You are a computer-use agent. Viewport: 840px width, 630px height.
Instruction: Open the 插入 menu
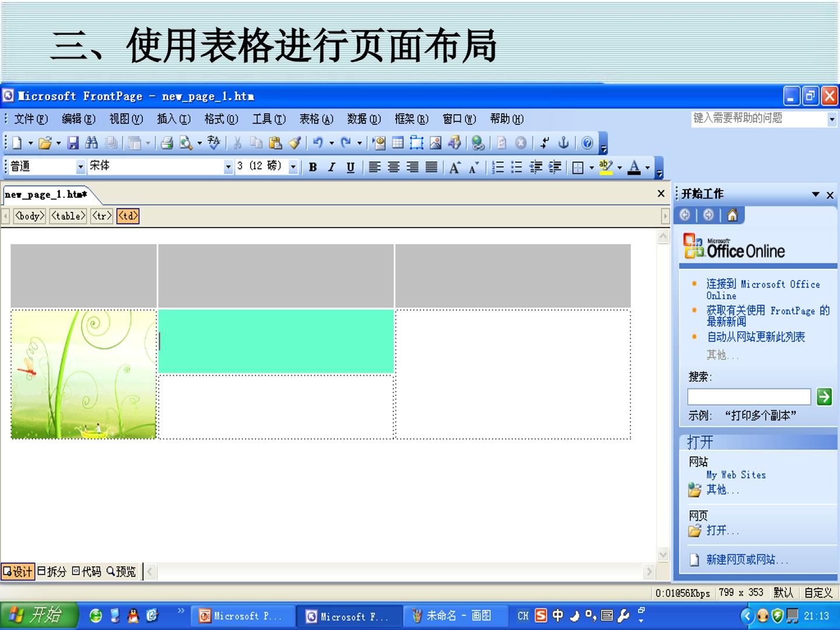pyautogui.click(x=174, y=119)
